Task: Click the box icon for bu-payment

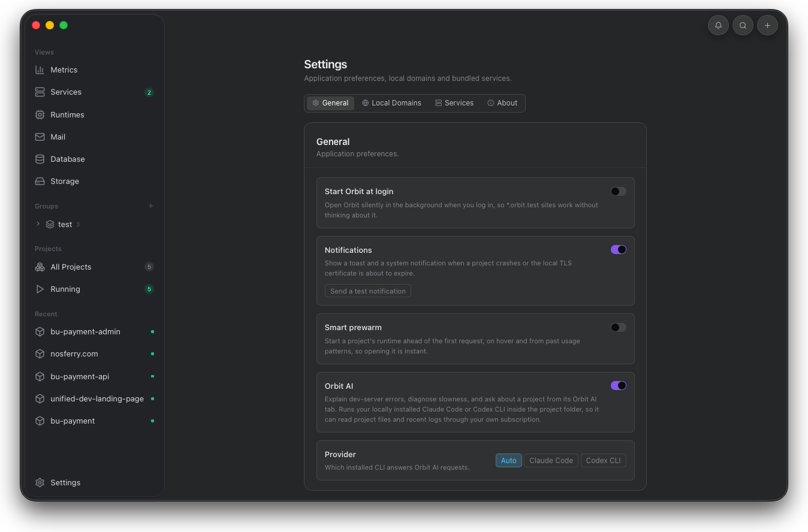Action: coord(40,421)
